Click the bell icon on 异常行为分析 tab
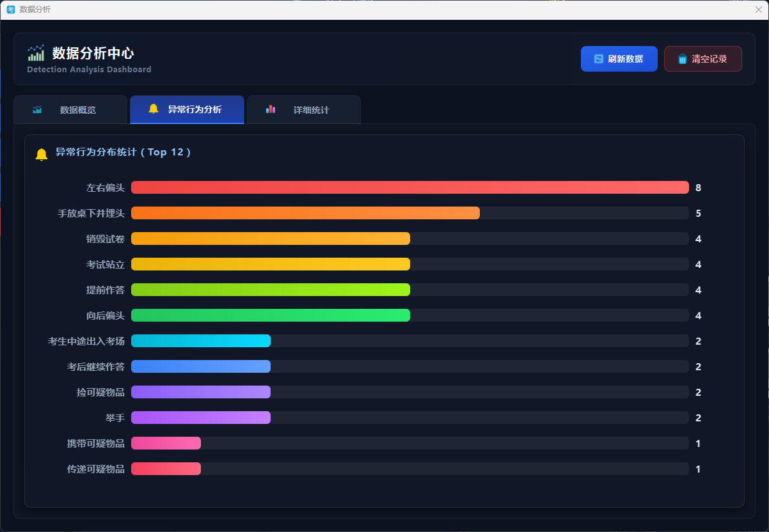The height and width of the screenshot is (532, 769). [154, 109]
